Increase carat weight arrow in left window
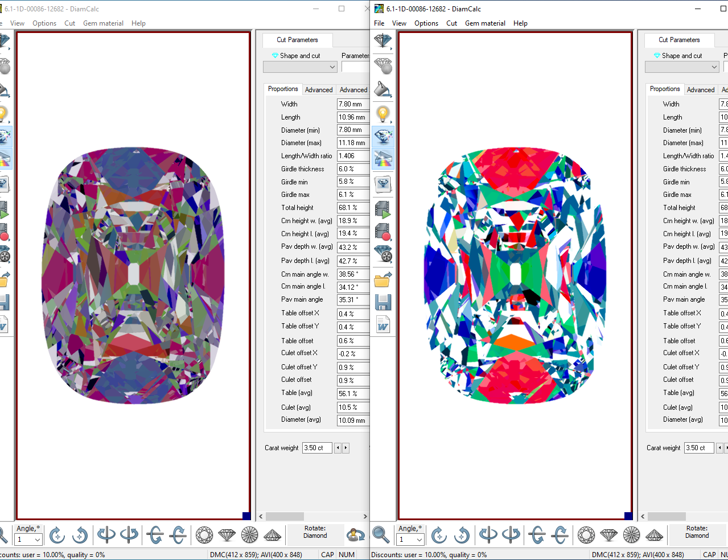The width and height of the screenshot is (728, 560). pos(346,448)
